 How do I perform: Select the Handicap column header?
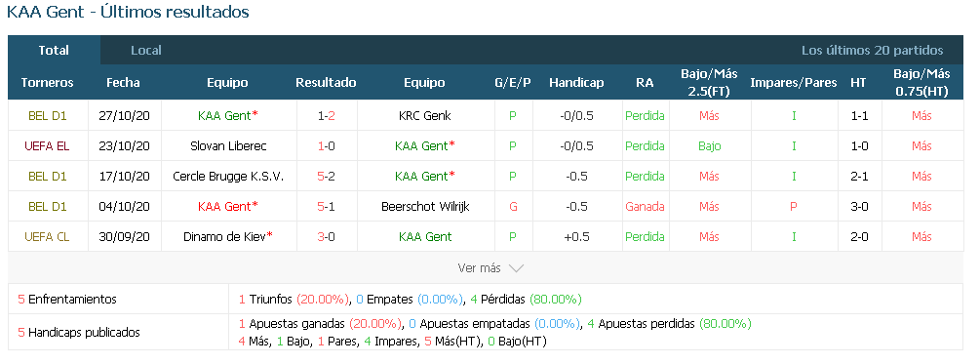(x=576, y=83)
